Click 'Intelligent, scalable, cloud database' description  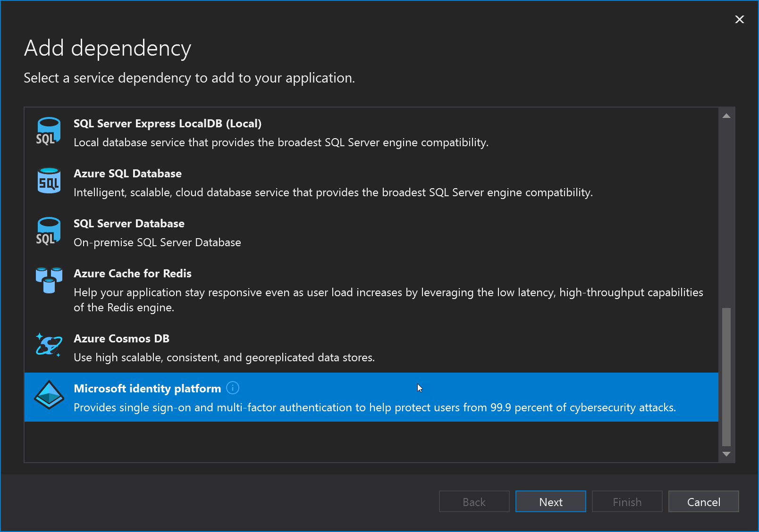coord(333,192)
